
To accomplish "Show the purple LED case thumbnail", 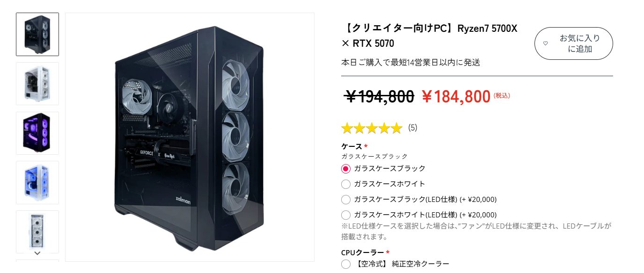I will tap(37, 133).
